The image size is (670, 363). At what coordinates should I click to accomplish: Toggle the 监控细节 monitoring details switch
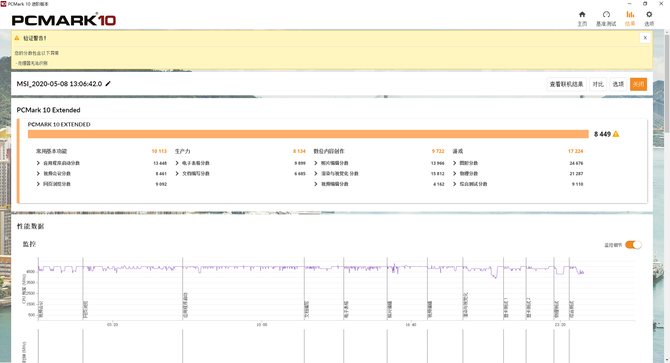pyautogui.click(x=633, y=245)
